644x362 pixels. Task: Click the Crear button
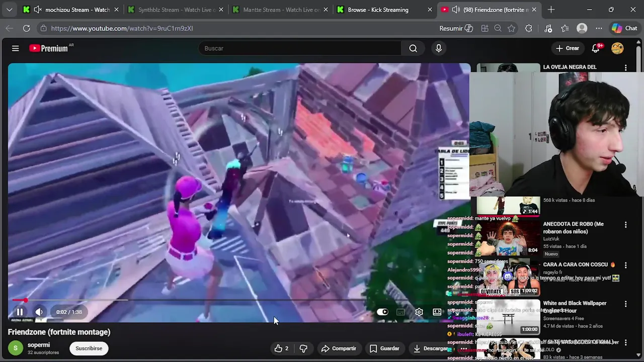[x=568, y=48]
